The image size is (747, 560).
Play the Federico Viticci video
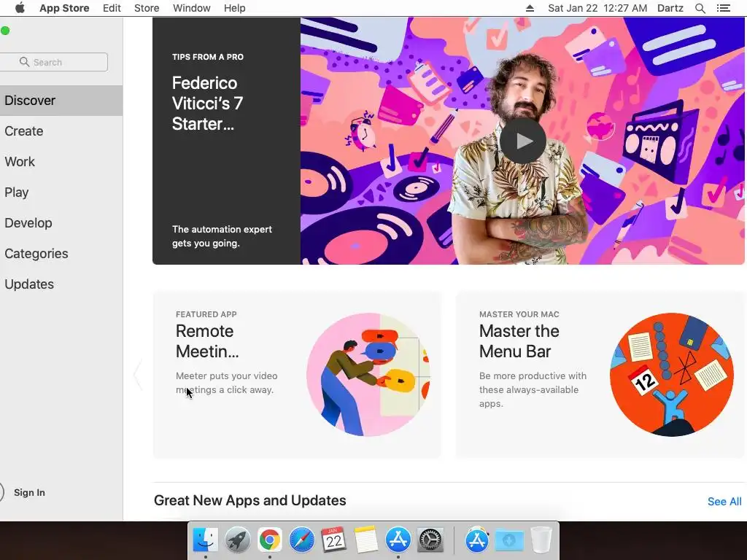click(x=522, y=141)
